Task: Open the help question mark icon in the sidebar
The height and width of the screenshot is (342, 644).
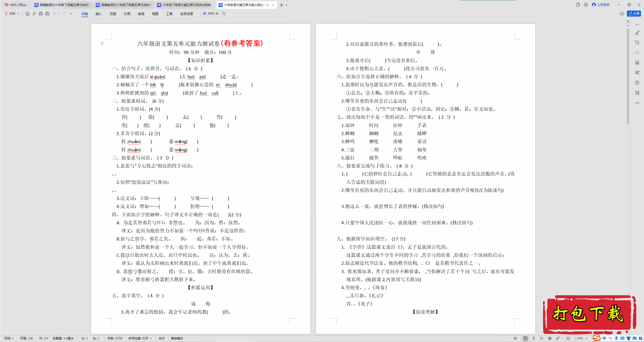Action: coord(637,83)
